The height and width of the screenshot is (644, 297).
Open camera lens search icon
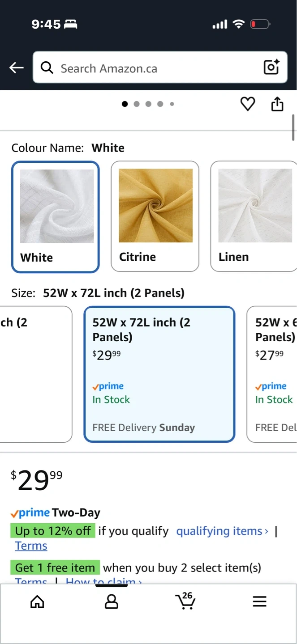pos(271,67)
